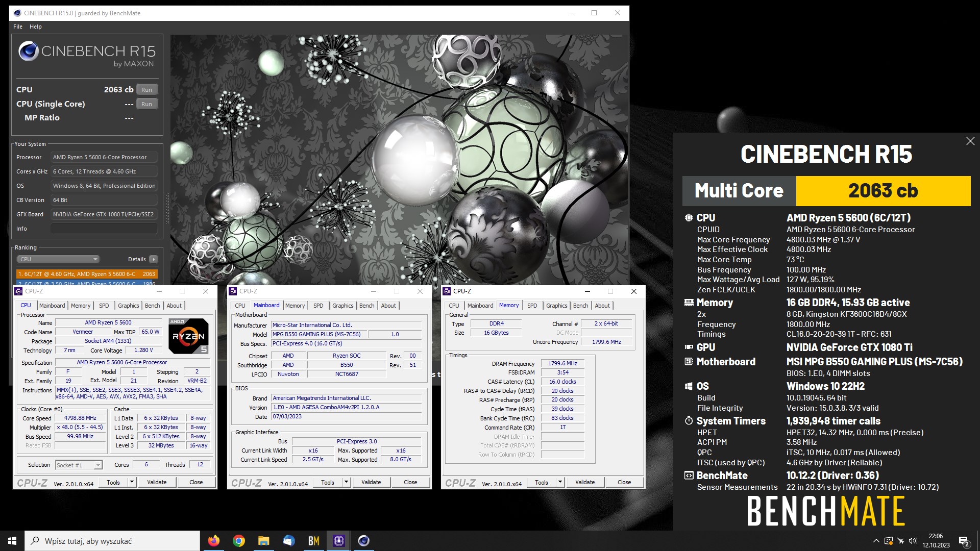Viewport: 980px width, 551px height.
Task: Click the BIOS Date 07/03/2023 field
Action: coord(346,416)
